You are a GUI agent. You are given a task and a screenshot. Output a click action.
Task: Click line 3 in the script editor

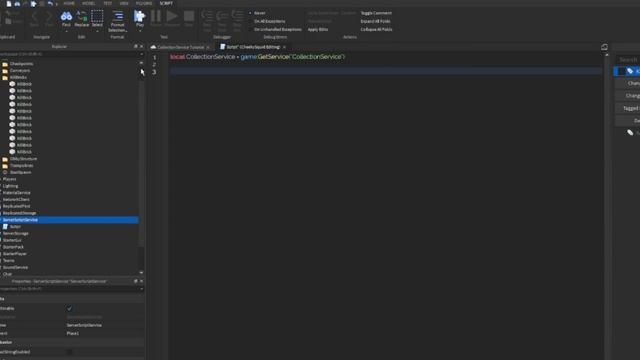click(386, 71)
